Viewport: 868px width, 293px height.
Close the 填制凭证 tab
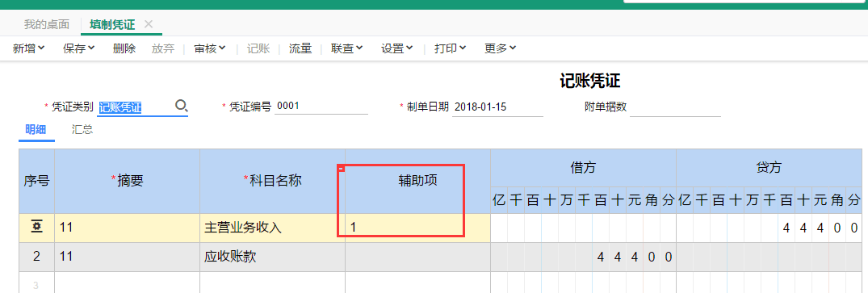(148, 24)
